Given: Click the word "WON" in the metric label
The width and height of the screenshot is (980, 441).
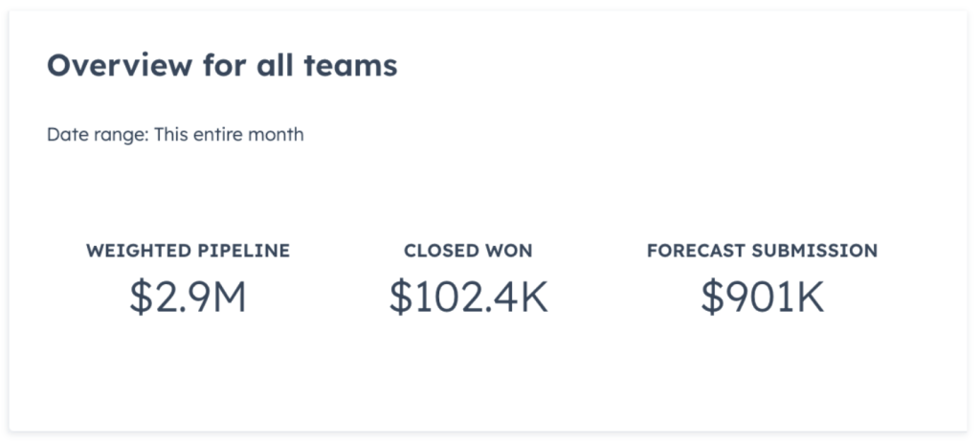Looking at the screenshot, I should (x=509, y=252).
